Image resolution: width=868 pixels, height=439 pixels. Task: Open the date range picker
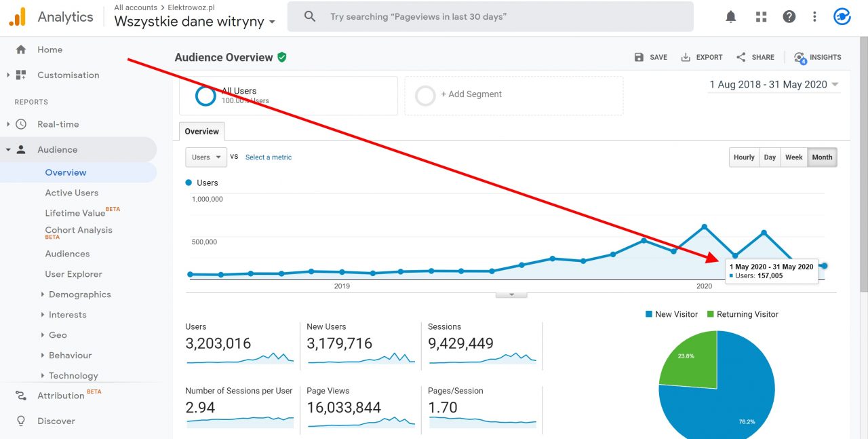click(774, 85)
